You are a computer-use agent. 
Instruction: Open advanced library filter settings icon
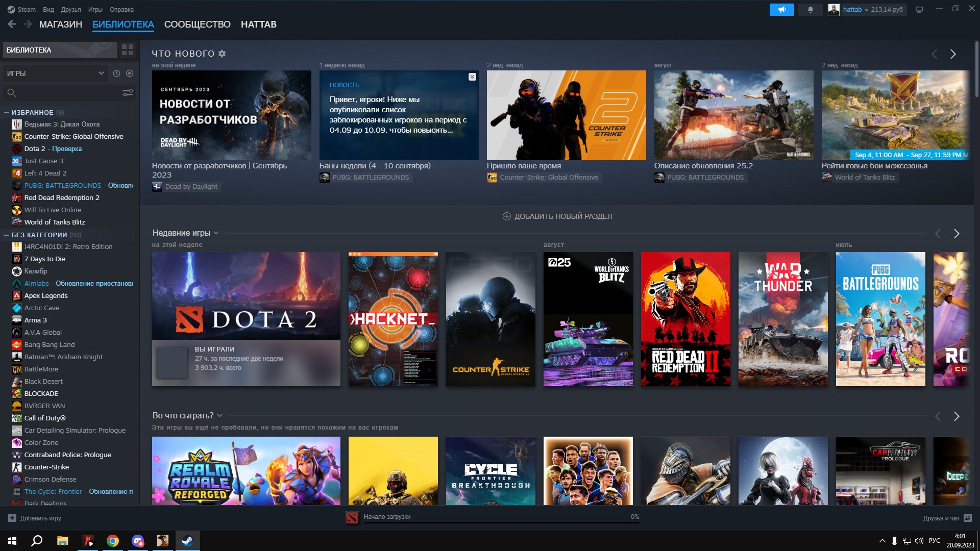coord(128,92)
